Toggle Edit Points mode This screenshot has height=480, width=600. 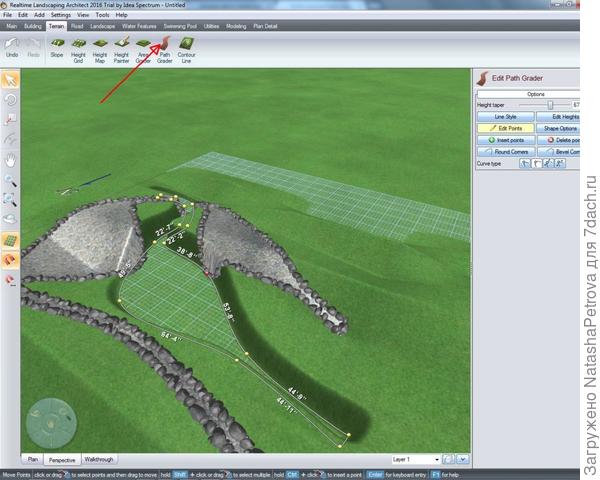[x=505, y=129]
